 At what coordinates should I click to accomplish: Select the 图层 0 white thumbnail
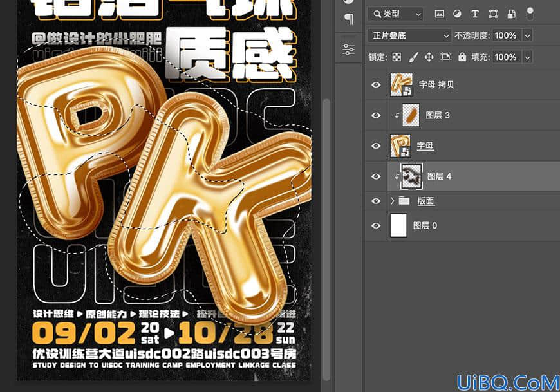pos(398,226)
